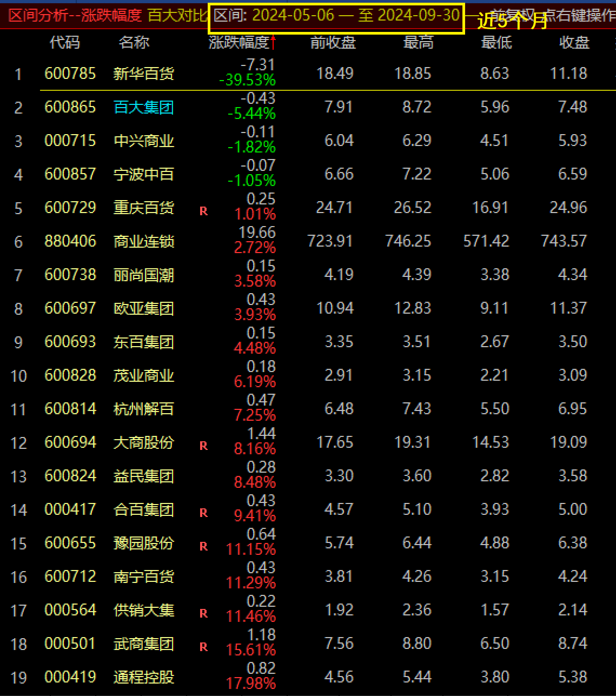Click stock code 600865

(70, 107)
